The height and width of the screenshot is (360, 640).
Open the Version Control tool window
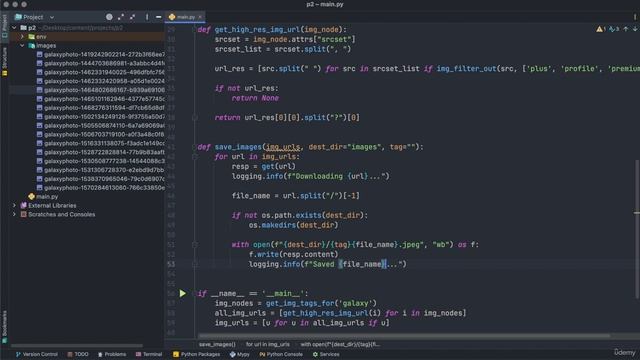coord(37,354)
